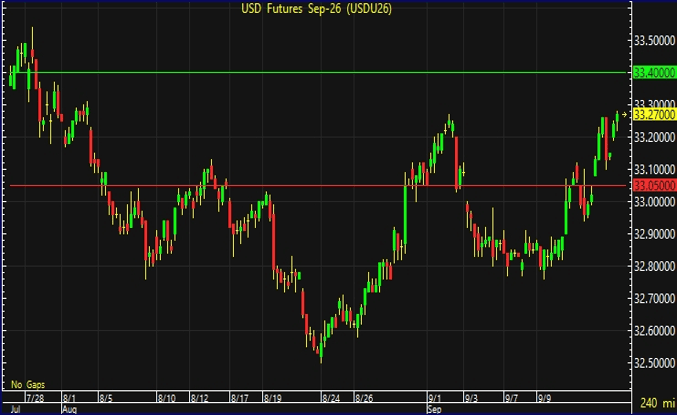Viewport: 677px width, 415px height.
Task: Click the horizontal green line at 33.40000
Action: (x=317, y=73)
